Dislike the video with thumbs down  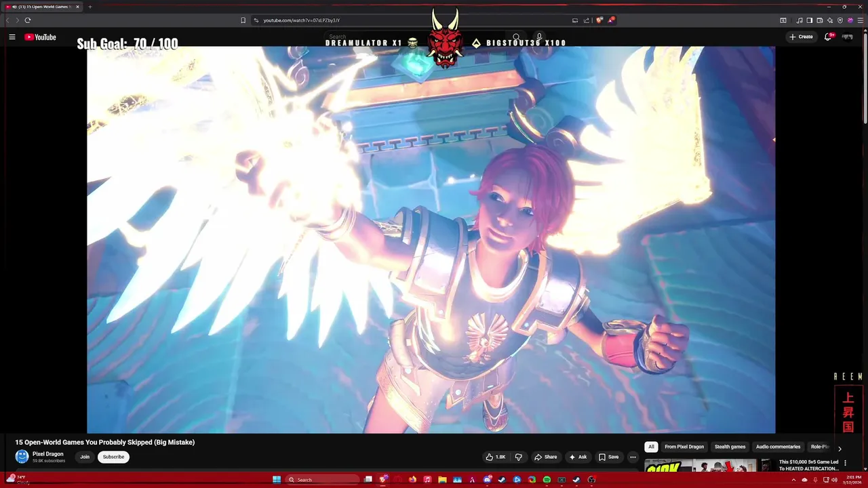(x=519, y=457)
